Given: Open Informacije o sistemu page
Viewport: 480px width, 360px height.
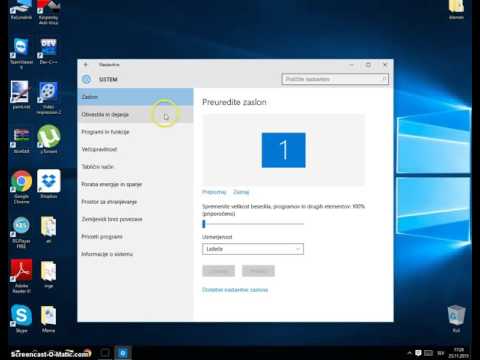Looking at the screenshot, I should (x=135, y=254).
